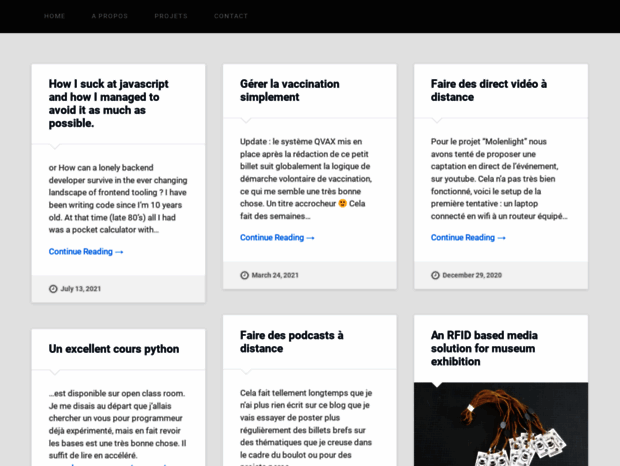Viewport: 620px width, 466px height.
Task: Open the 'Gérer la vaccination simplement' post title
Action: (x=289, y=91)
